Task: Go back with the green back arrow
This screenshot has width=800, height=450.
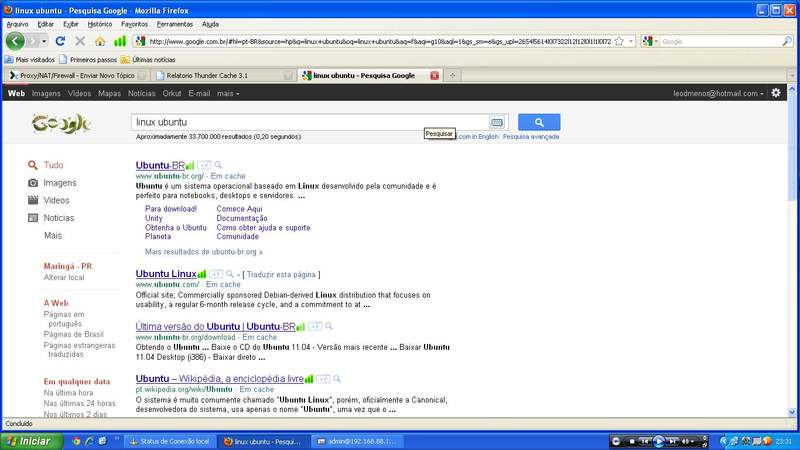Action: 15,41
